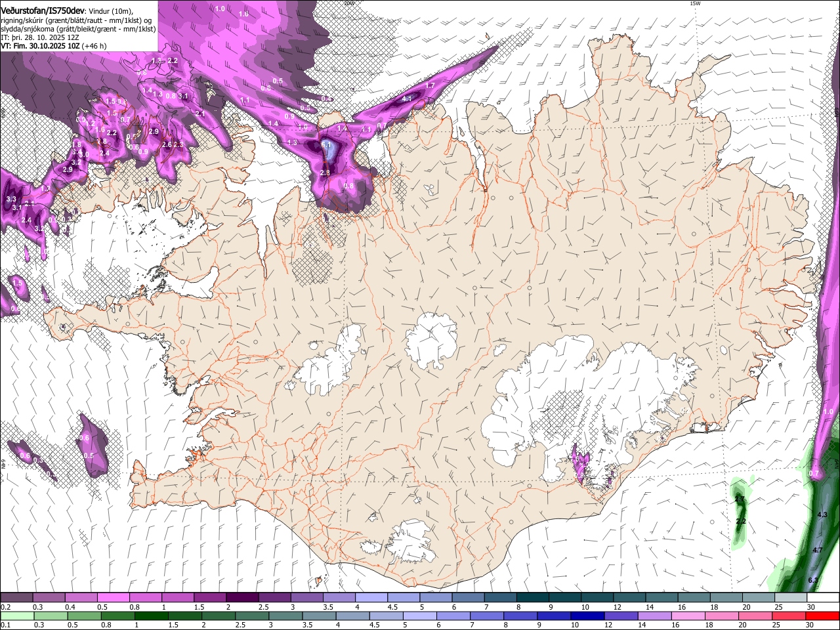Click the Veðurstofan/IS750dev title text
The image size is (840, 630).
(x=43, y=10)
